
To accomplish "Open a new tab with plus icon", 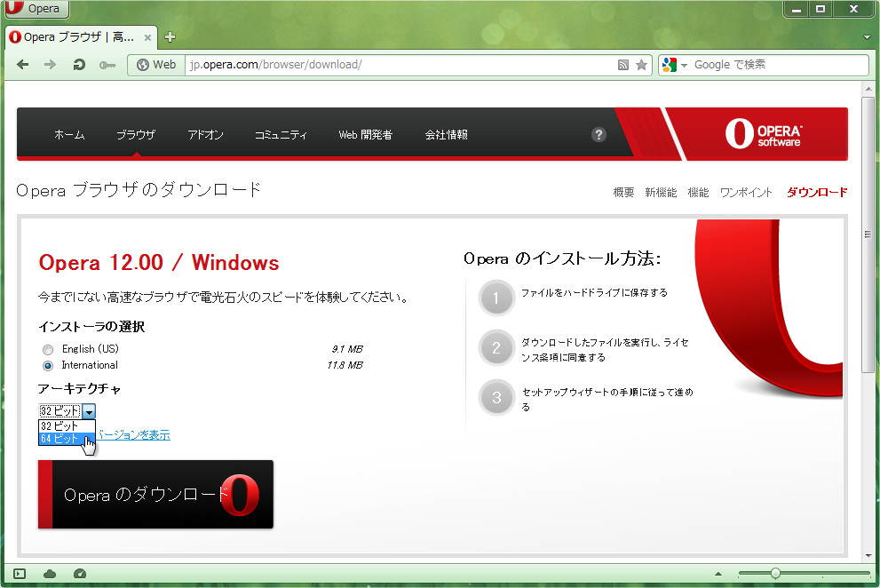I will (170, 37).
